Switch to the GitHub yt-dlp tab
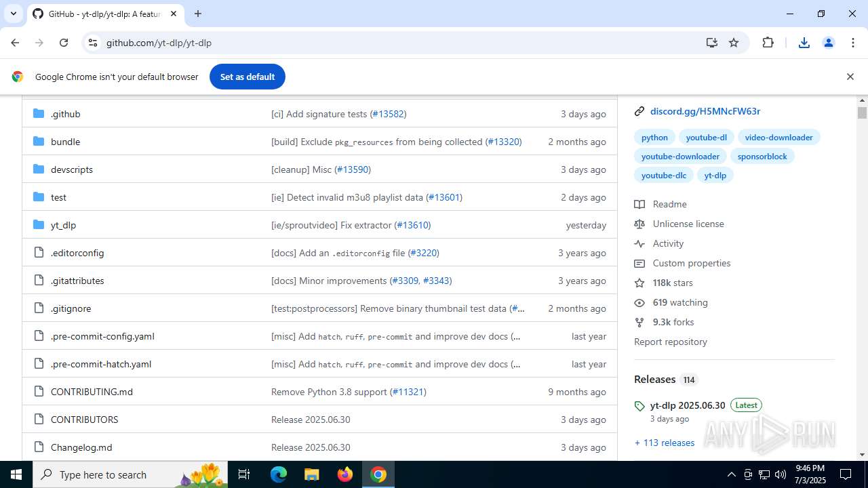Image resolution: width=868 pixels, height=488 pixels. click(104, 14)
